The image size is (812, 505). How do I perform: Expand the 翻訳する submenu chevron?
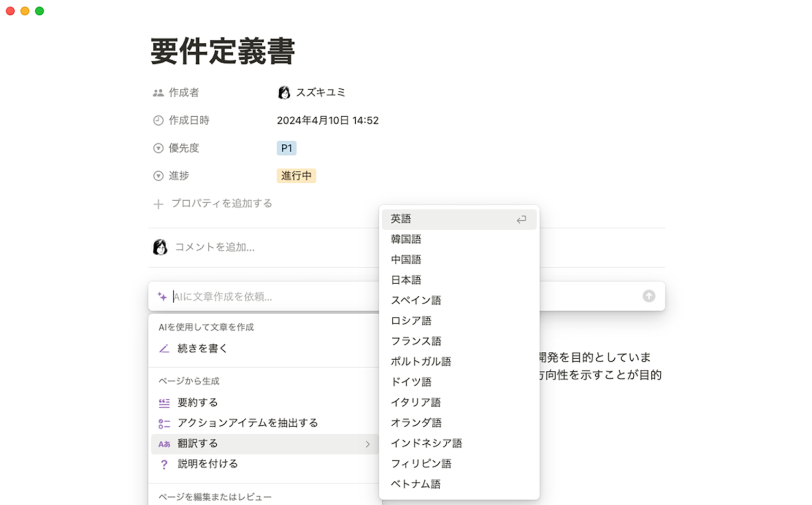click(368, 444)
